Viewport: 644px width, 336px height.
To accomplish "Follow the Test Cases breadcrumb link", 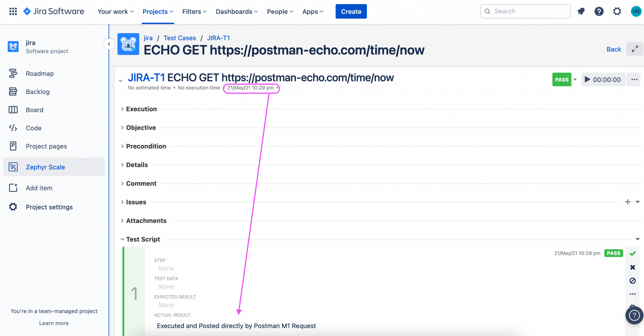I will pyautogui.click(x=179, y=38).
